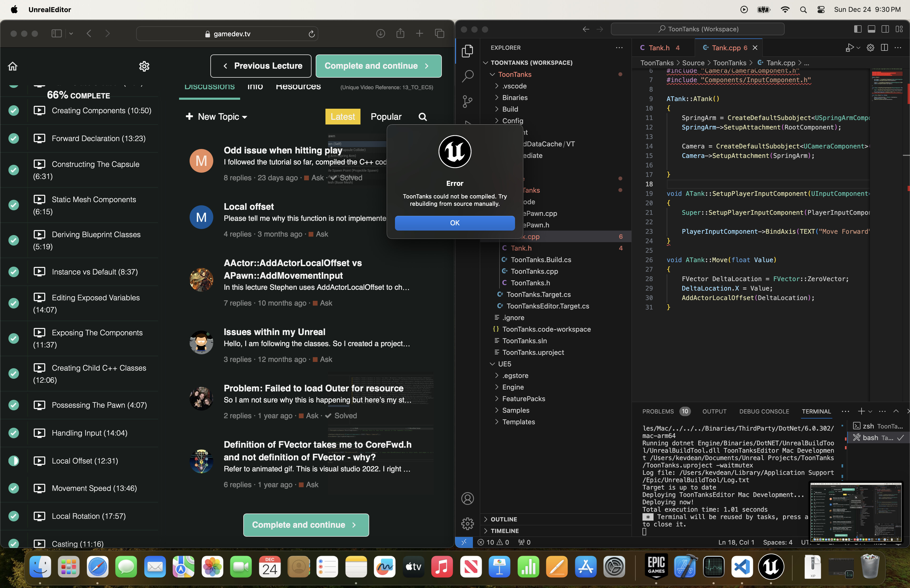Click bottom Complete and continue button
The width and height of the screenshot is (910, 588).
[306, 525]
